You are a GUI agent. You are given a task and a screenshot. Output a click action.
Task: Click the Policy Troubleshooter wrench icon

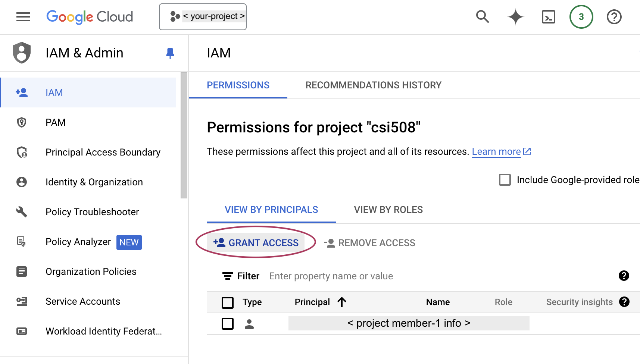(x=22, y=212)
